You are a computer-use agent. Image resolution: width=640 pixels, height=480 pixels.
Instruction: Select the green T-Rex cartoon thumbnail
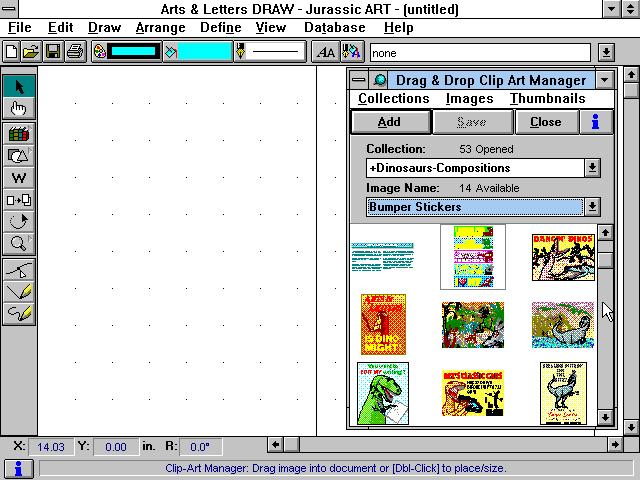383,393
